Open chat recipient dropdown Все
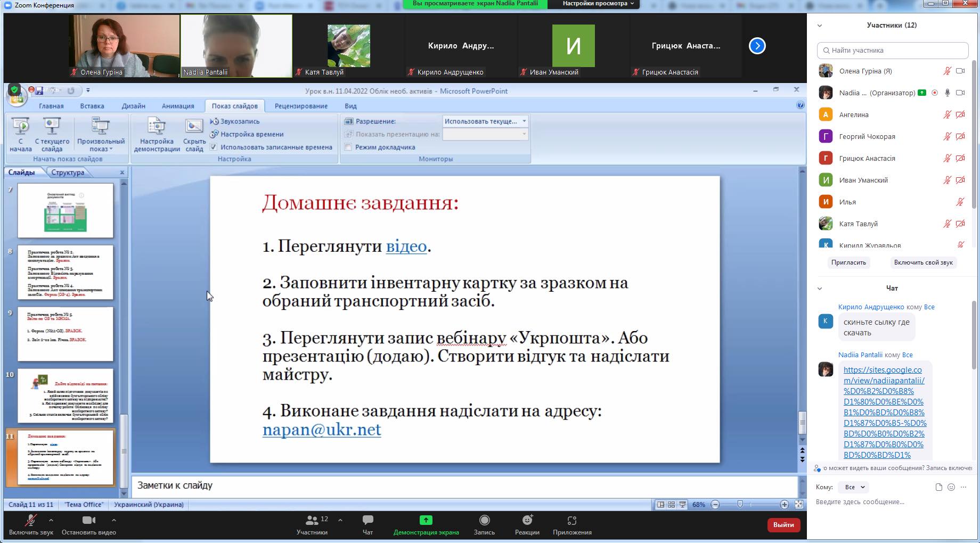This screenshot has height=543, width=980. coord(854,487)
